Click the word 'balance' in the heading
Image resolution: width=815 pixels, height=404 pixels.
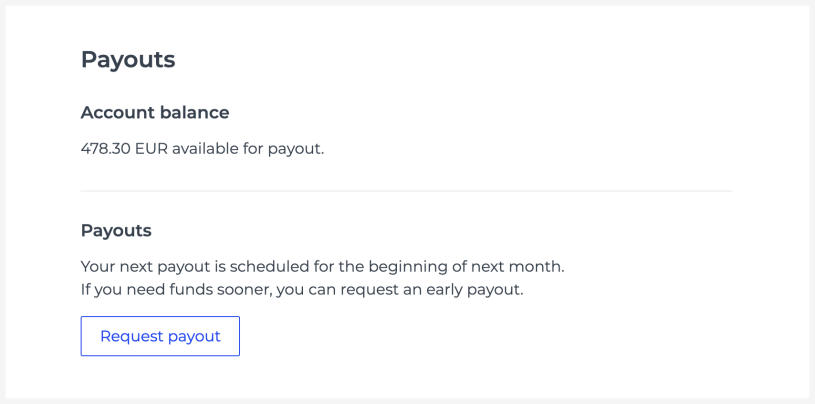(x=197, y=112)
